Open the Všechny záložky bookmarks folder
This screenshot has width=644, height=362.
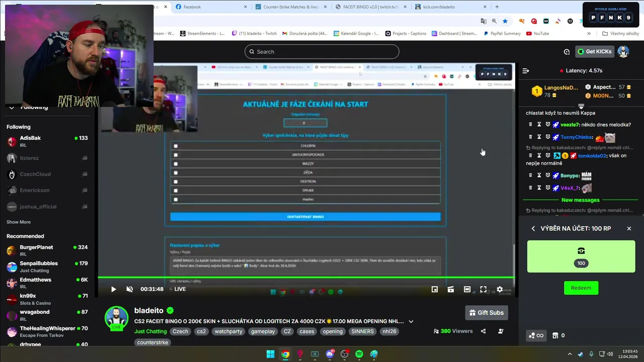(620, 34)
